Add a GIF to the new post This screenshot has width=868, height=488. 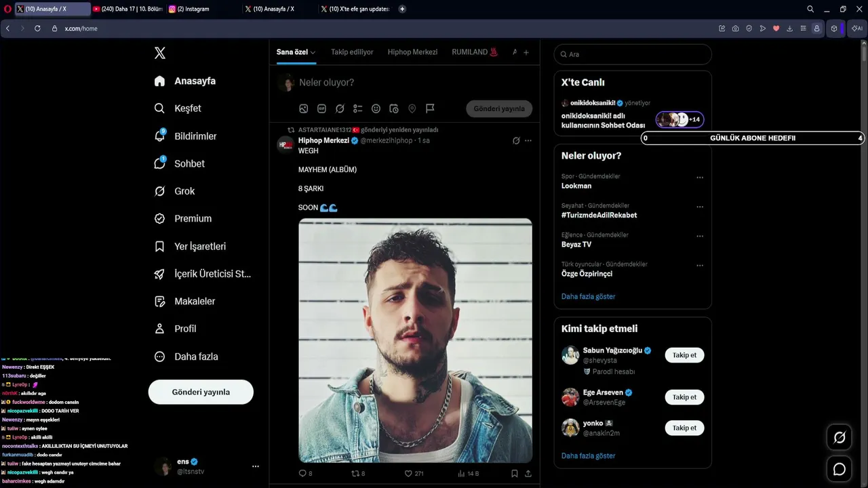[321, 108]
